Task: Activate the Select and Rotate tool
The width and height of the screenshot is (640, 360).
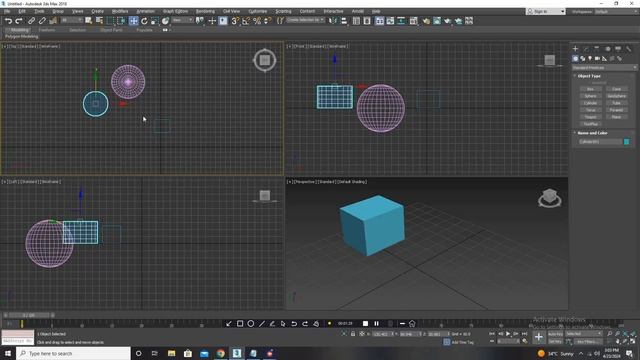Action: point(144,21)
